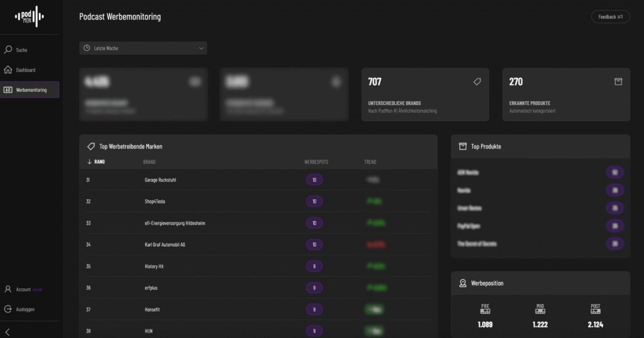The height and width of the screenshot is (338, 644).
Task: Click the PRE ad position icon
Action: 485,308
